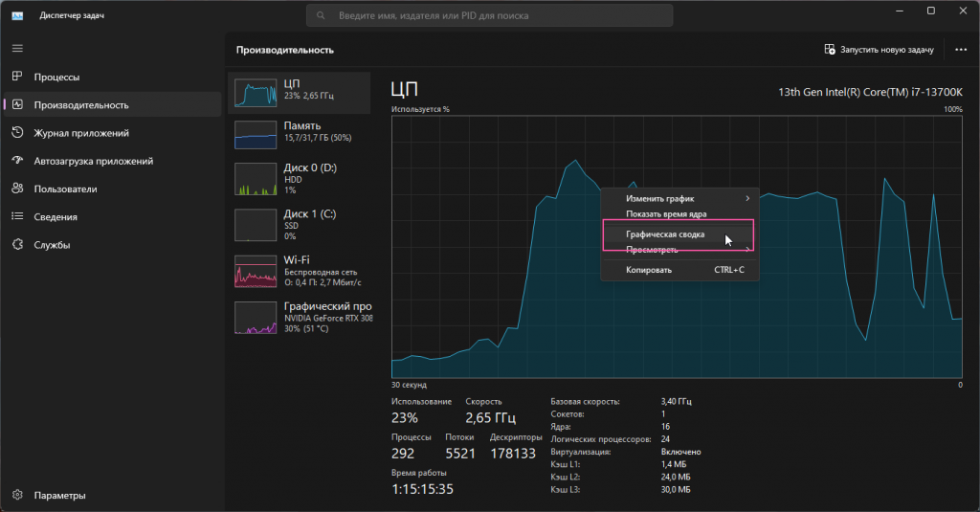
Task: Select the Производительность sidebar tab
Action: 80,105
